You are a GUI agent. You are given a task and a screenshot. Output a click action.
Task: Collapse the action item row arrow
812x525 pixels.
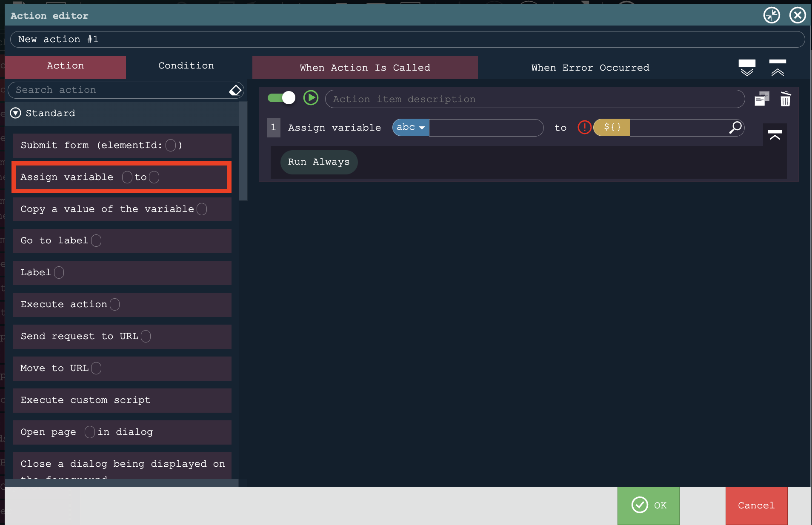(775, 135)
